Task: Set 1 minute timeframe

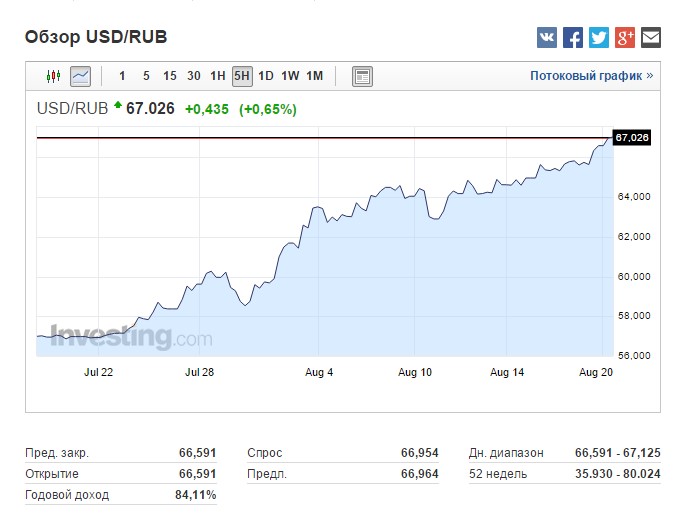Action: tap(122, 76)
